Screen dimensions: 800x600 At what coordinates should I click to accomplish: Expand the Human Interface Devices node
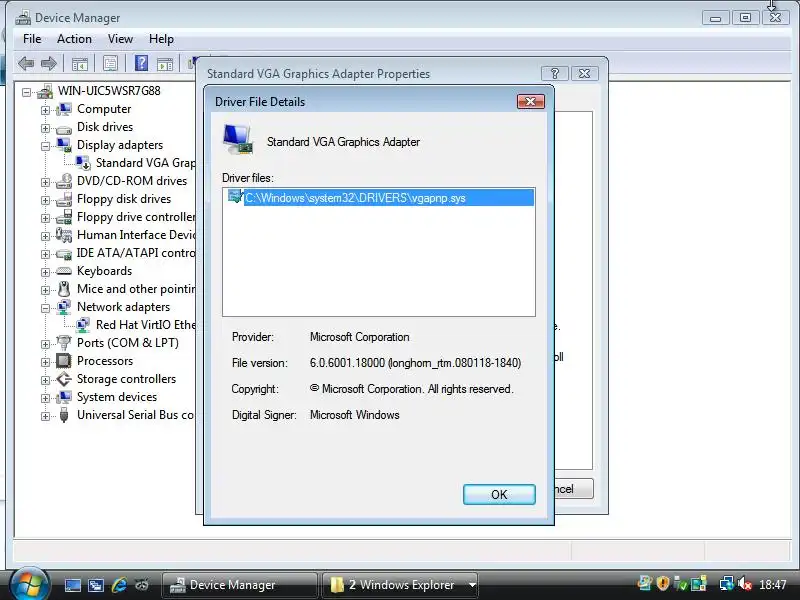[x=45, y=236]
